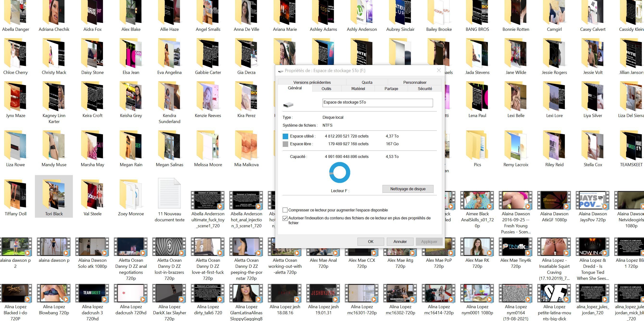644x321 pixels.
Task: Click the drive name text field
Action: (x=377, y=103)
